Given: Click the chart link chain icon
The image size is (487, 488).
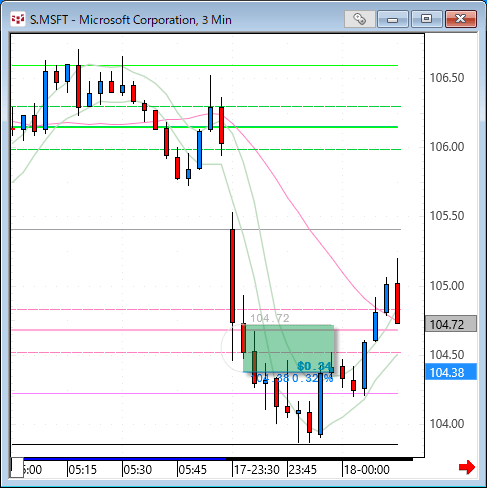Looking at the screenshot, I should [359, 19].
